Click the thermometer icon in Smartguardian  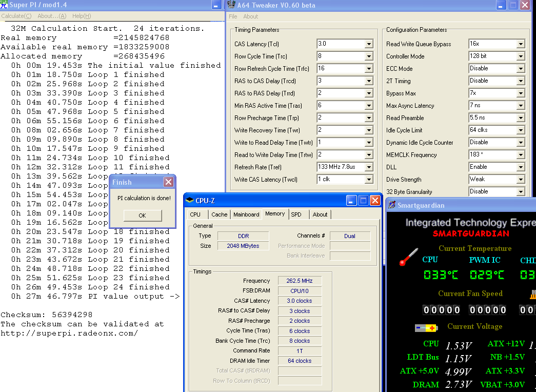point(408,257)
